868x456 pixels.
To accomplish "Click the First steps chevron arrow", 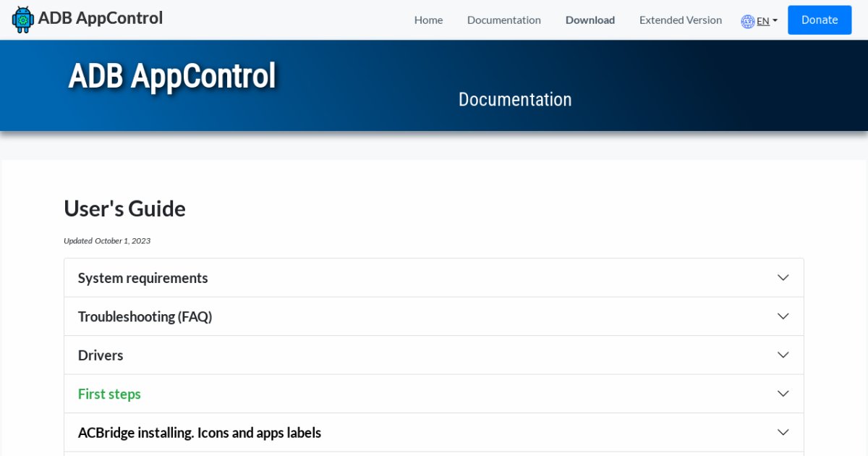I will click(783, 394).
